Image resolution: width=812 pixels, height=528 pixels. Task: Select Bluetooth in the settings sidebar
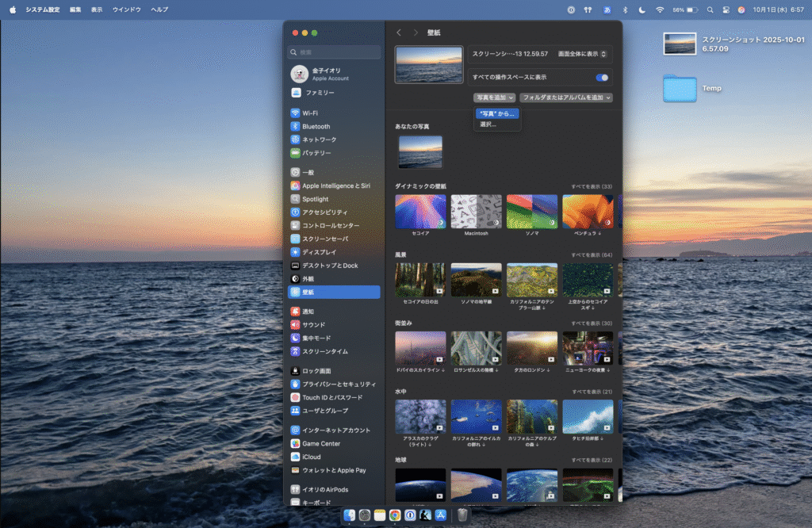pos(316,127)
